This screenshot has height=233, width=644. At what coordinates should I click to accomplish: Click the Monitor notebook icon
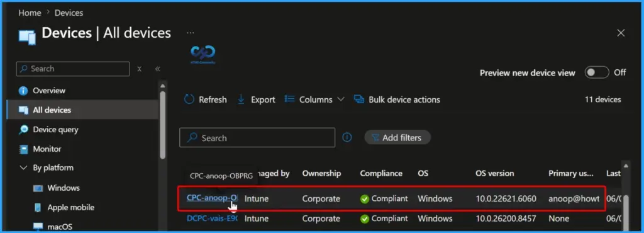[23, 149]
